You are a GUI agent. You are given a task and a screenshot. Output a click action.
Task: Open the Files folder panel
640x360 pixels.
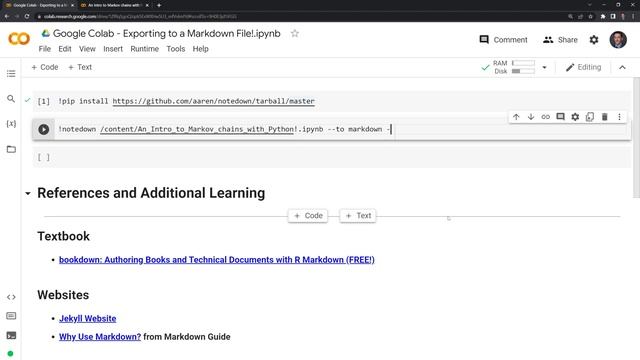pos(11,149)
